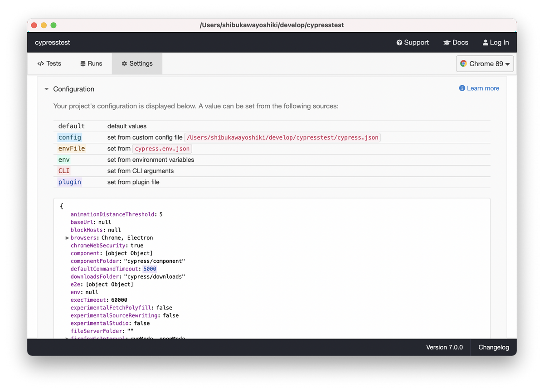
Task: Click the envFile source label
Action: pyautogui.click(x=72, y=149)
